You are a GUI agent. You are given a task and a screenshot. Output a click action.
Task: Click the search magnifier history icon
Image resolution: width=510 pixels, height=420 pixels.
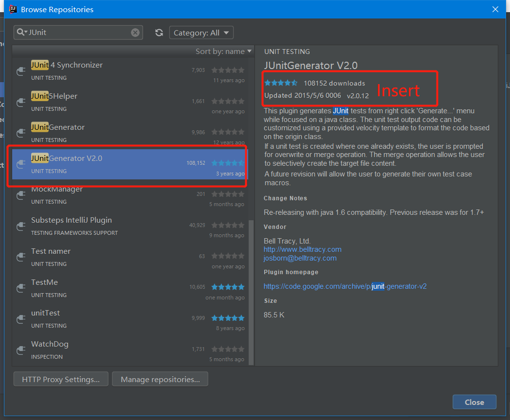[22, 32]
